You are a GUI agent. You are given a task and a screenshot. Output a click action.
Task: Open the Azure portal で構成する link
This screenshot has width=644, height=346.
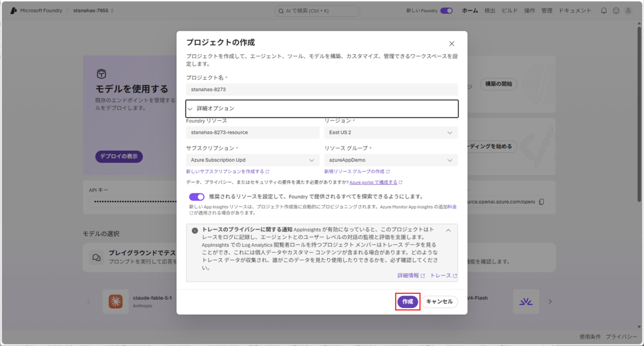[376, 182]
